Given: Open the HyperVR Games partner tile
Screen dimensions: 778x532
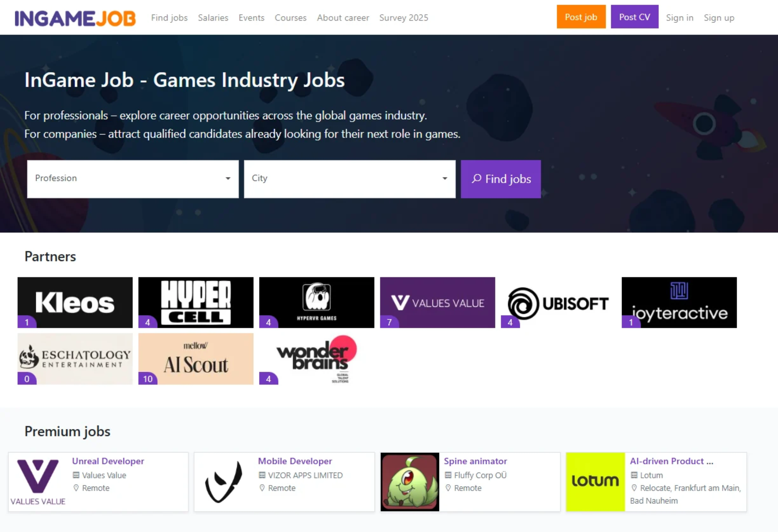Looking at the screenshot, I should click(317, 303).
